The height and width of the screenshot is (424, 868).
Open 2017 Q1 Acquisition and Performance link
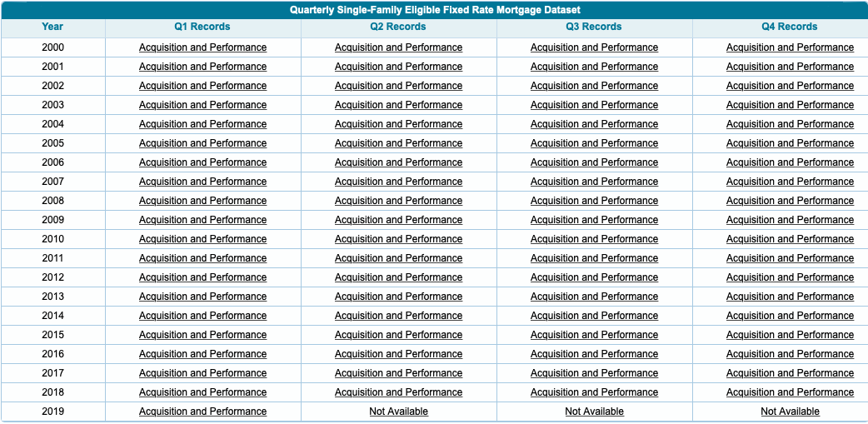[202, 373]
